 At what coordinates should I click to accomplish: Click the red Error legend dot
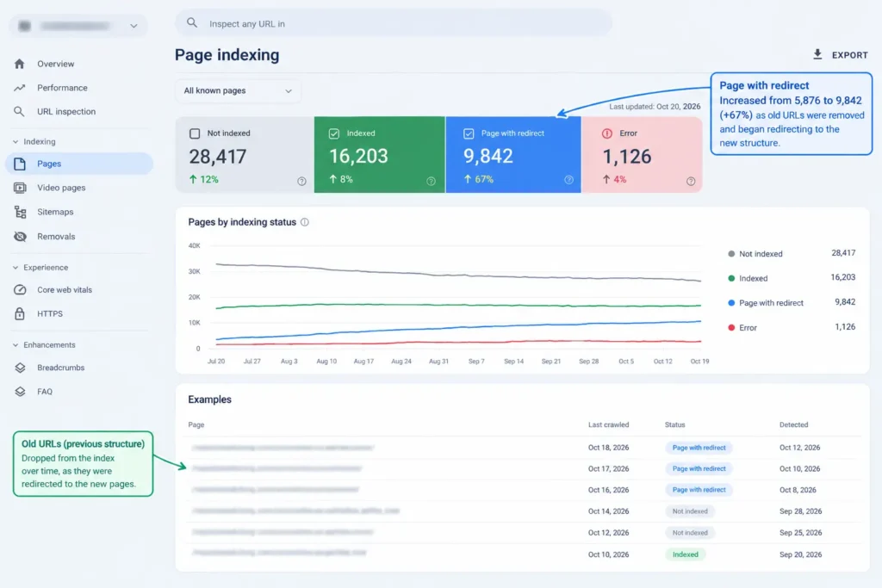pos(731,328)
